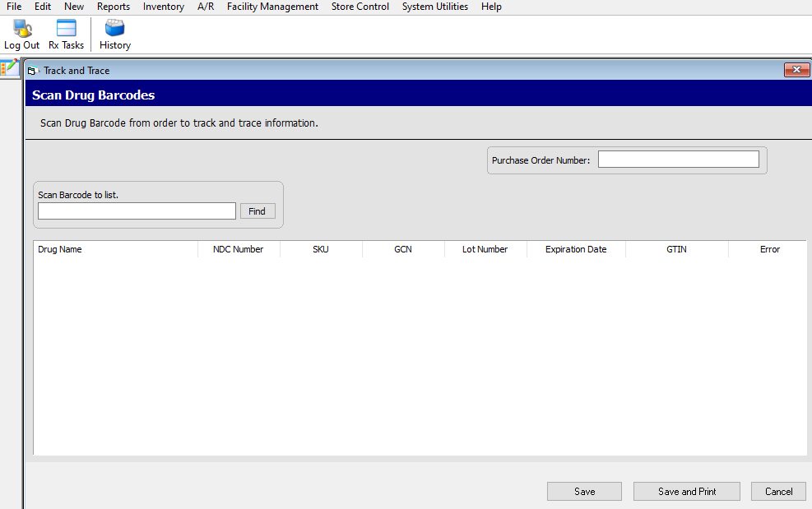812x509 pixels.
Task: Open the Reports menu
Action: coord(114,7)
